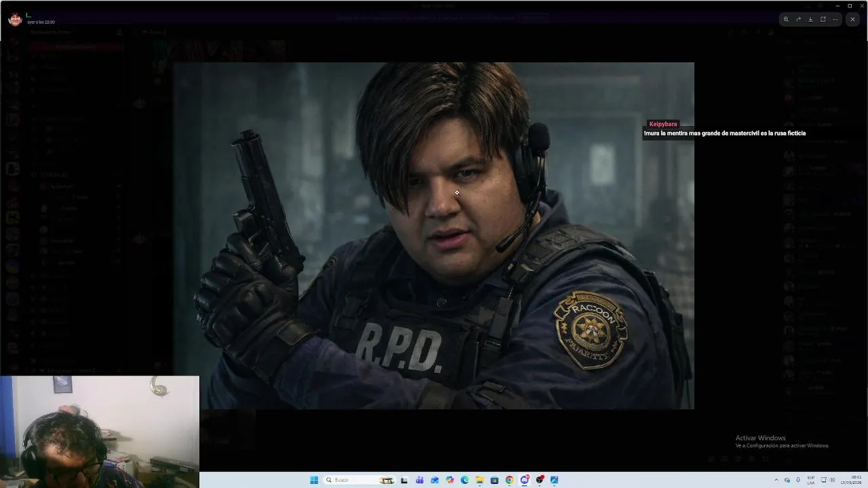Open Copilot from the taskbar
Screen dimensions: 868x488
(x=450, y=480)
